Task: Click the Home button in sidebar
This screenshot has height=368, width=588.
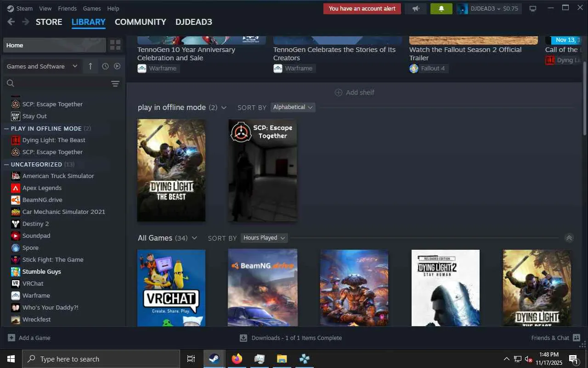Action: point(55,45)
